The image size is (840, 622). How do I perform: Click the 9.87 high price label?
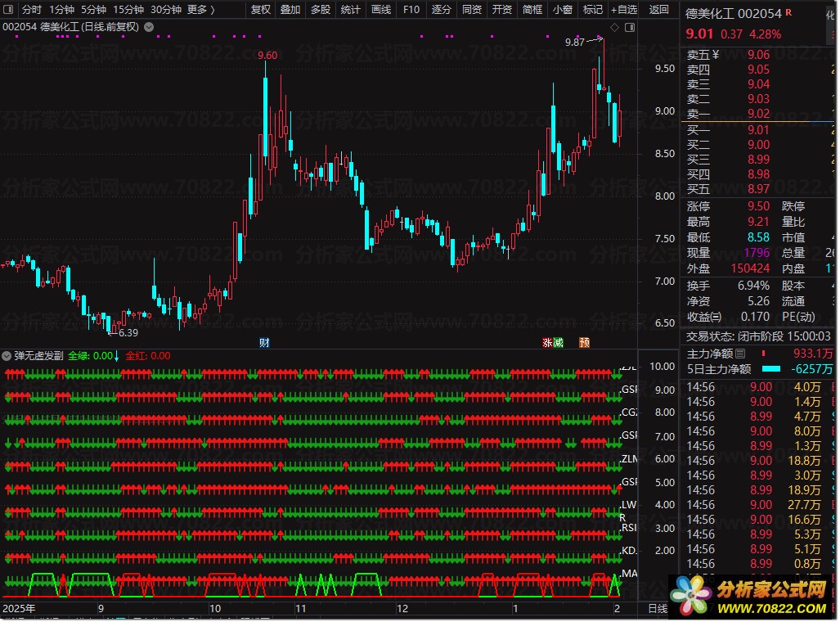(575, 42)
